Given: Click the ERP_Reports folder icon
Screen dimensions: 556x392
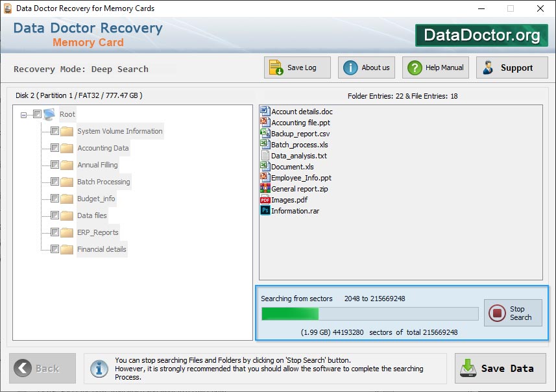Looking at the screenshot, I should [x=67, y=232].
